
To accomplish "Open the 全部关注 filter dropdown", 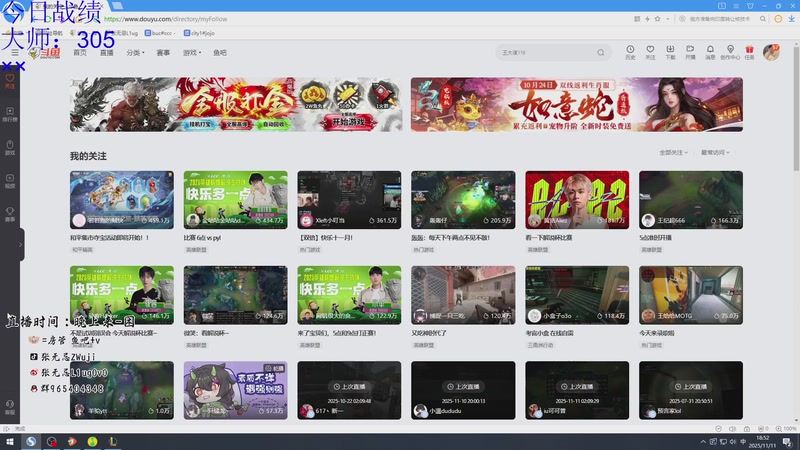I will pos(673,153).
